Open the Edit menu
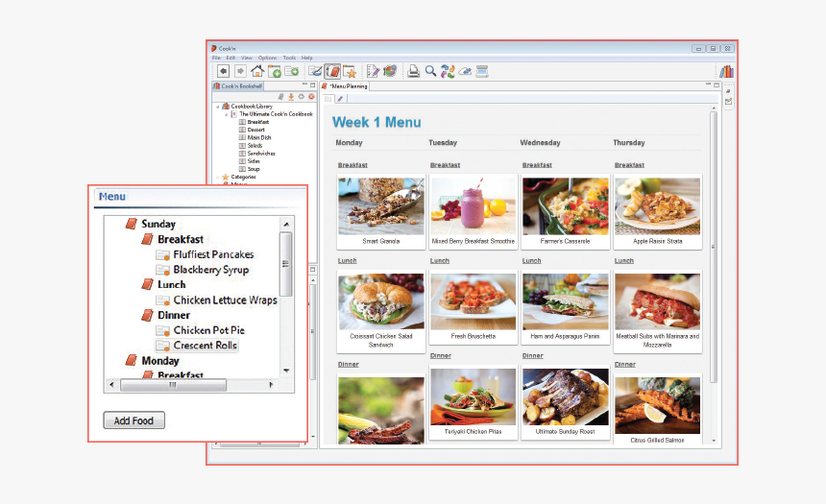 pyautogui.click(x=231, y=58)
